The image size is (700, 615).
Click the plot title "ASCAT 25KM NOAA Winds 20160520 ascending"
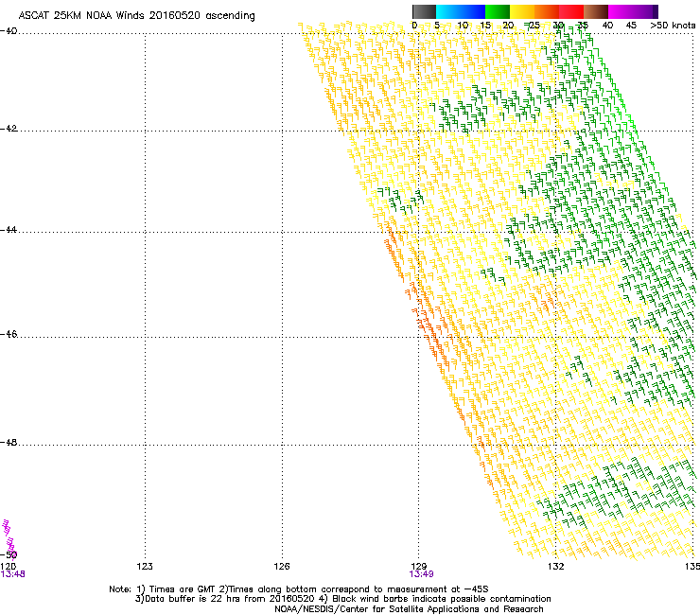136,16
